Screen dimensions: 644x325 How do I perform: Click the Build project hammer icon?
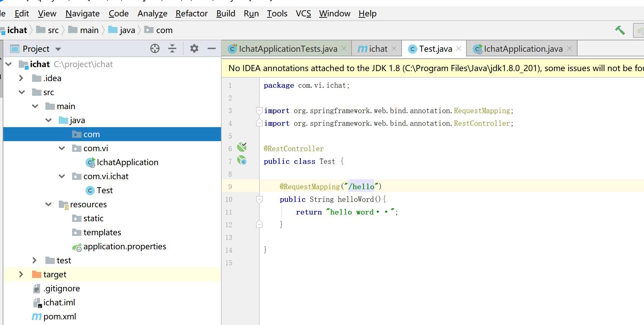click(x=620, y=30)
